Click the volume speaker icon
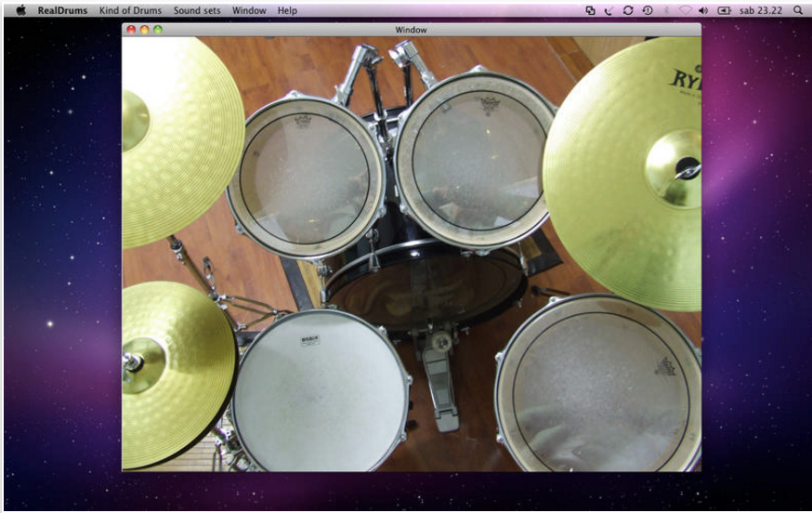This screenshot has height=513, width=812. pyautogui.click(x=703, y=10)
